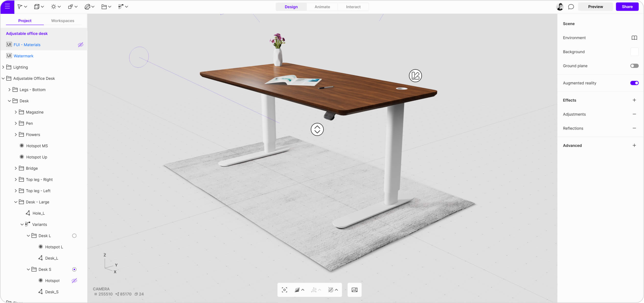This screenshot has height=303, width=644.
Task: Open the Environment library book icon
Action: pyautogui.click(x=634, y=38)
